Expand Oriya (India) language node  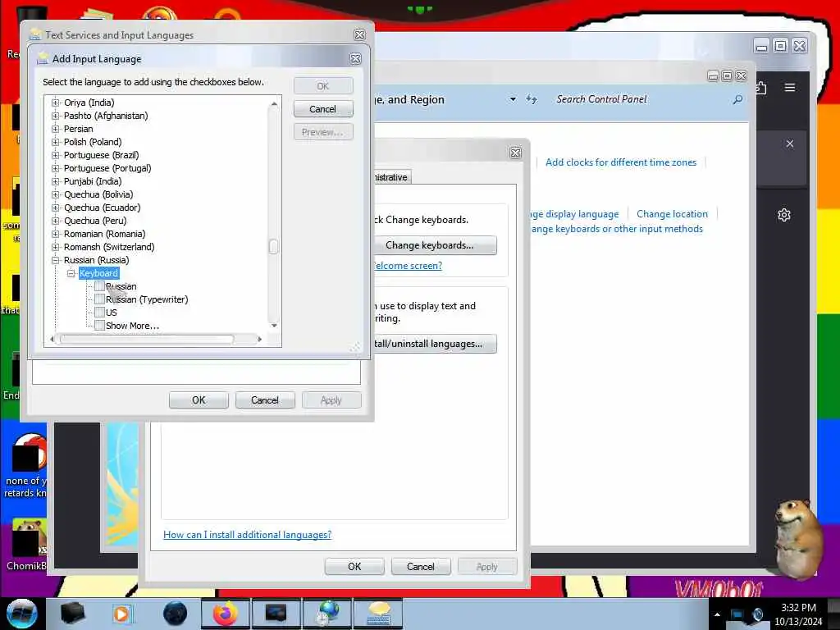tap(55, 103)
